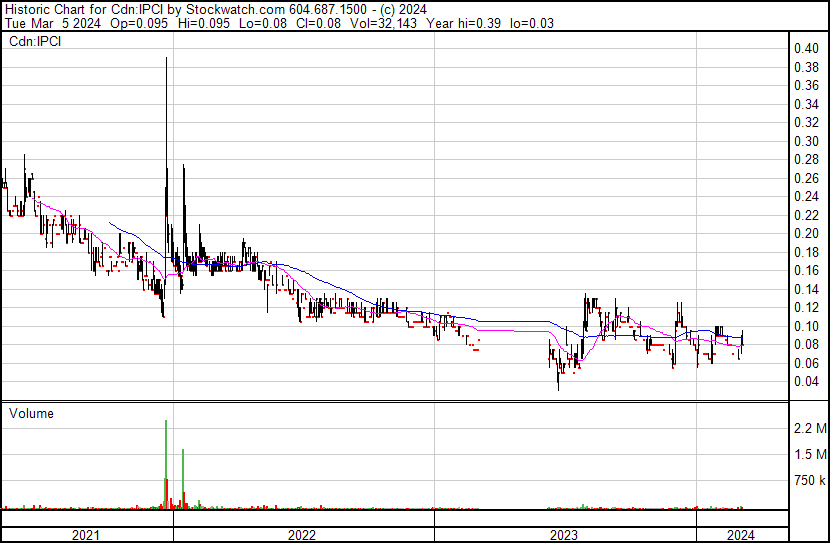
Task: Select the 2021 year label on timeline
Action: pos(87,535)
